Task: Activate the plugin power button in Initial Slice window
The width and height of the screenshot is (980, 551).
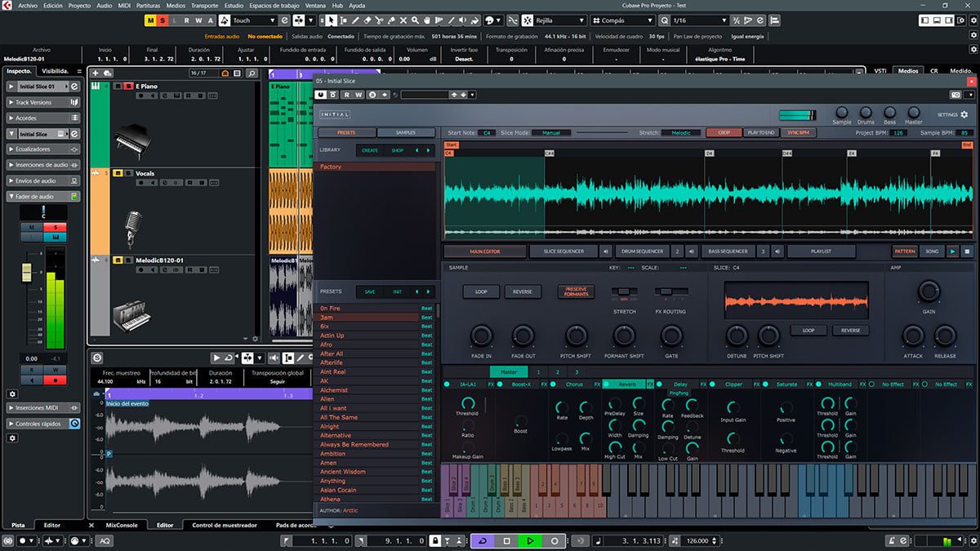Action: click(322, 95)
